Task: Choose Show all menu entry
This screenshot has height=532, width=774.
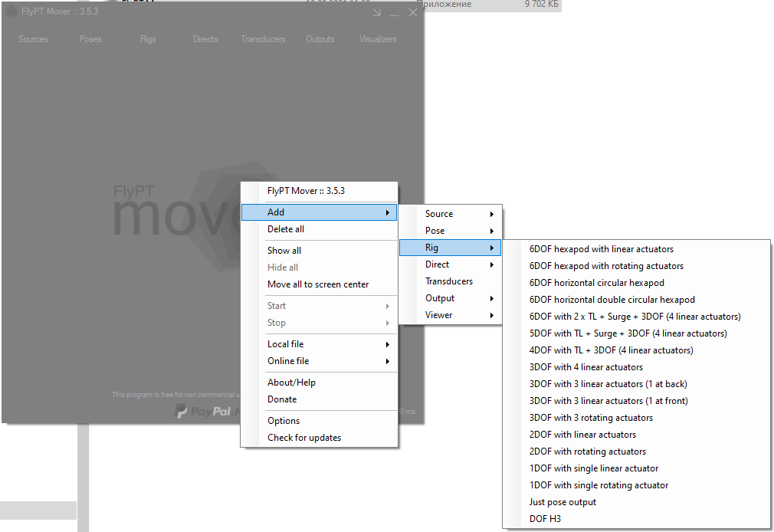Action: [319, 251]
